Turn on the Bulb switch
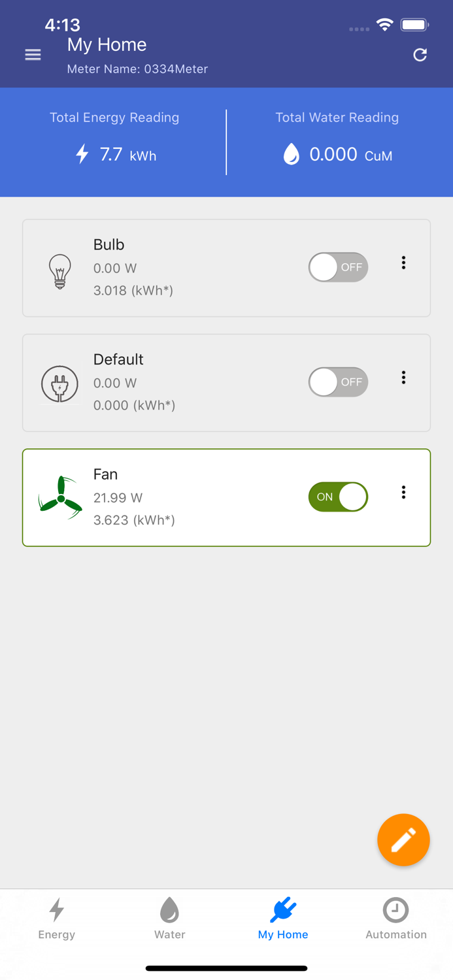Viewport: 453px width, 980px height. pyautogui.click(x=338, y=267)
